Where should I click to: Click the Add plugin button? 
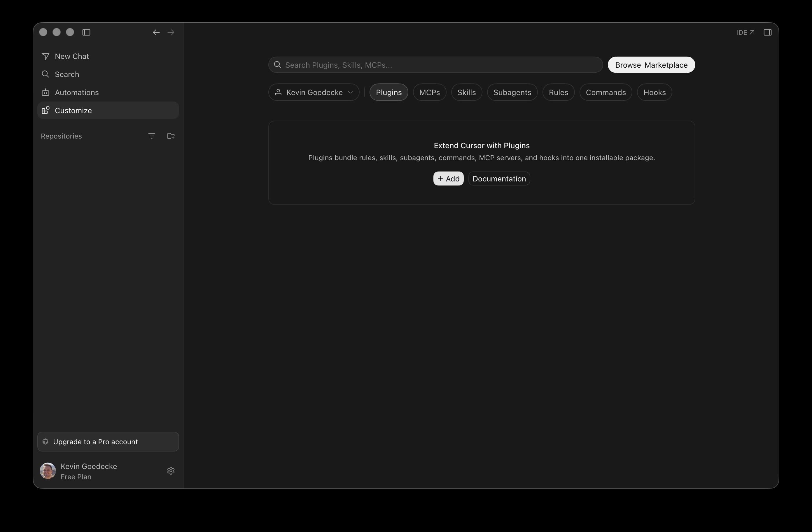pyautogui.click(x=448, y=179)
